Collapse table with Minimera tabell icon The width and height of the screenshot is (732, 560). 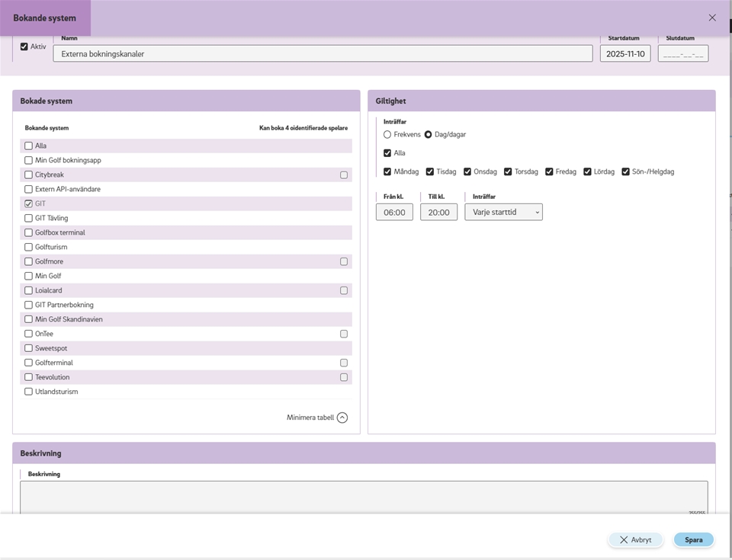point(342,418)
